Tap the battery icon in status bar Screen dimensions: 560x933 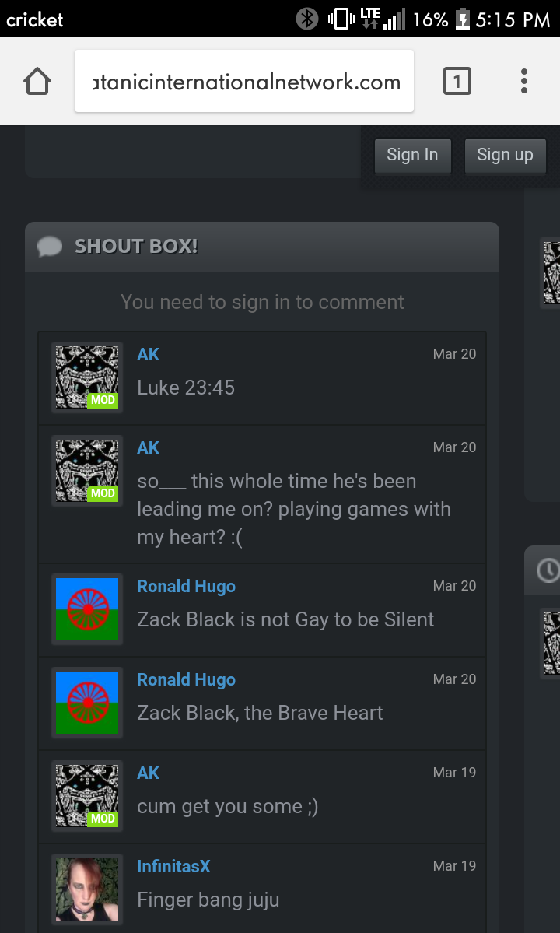[x=463, y=19]
